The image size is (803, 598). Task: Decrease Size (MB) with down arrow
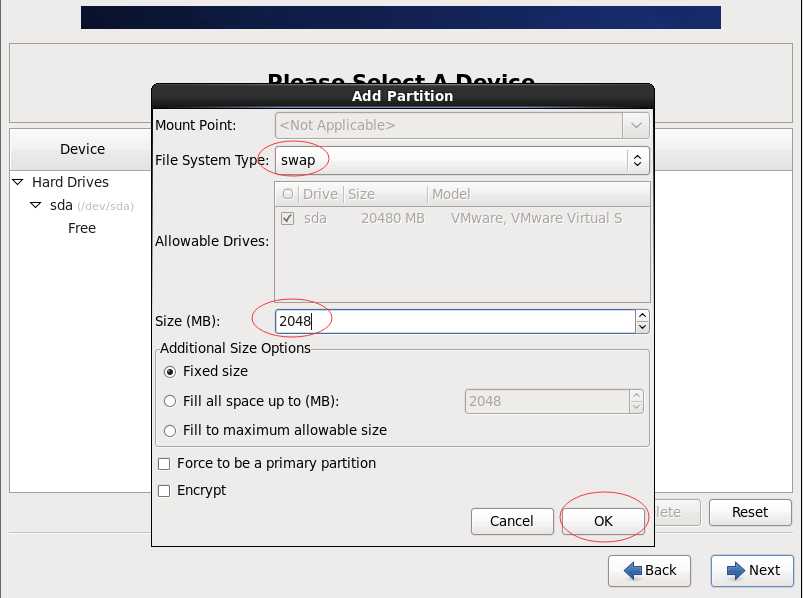(x=642, y=327)
